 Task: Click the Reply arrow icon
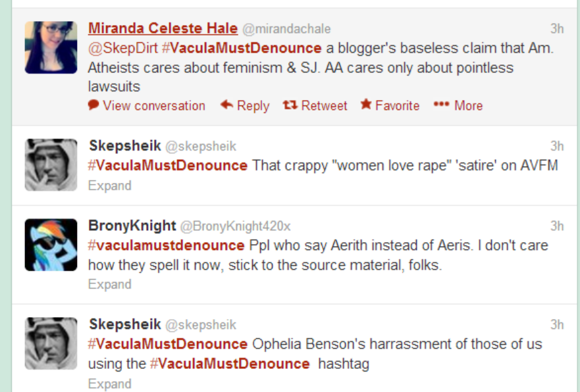[227, 105]
